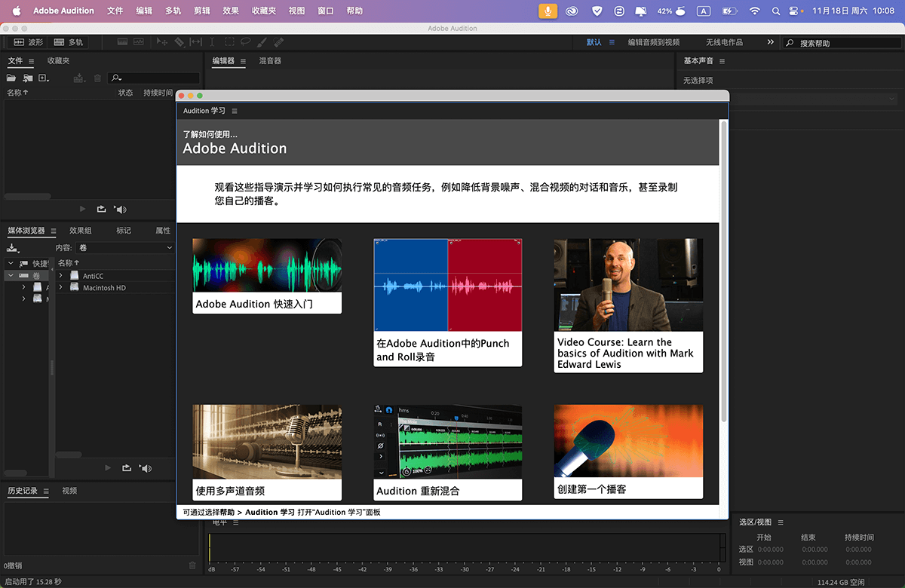This screenshot has height=588, width=905.
Task: Open the 历史记录 panel menu icon
Action: tap(45, 491)
